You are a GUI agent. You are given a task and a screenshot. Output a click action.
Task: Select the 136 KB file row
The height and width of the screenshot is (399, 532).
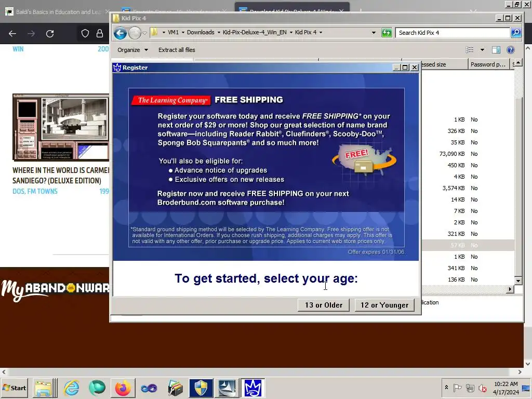coord(468,280)
